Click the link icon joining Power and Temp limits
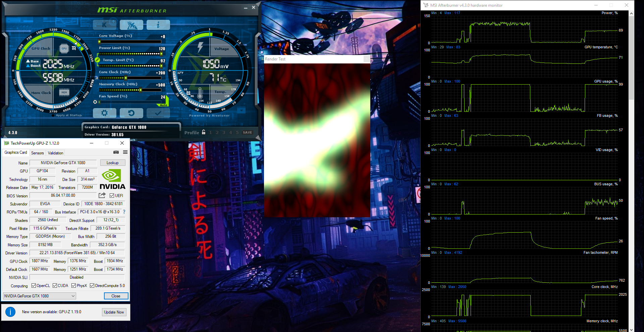This screenshot has width=644, height=332. [x=97, y=60]
